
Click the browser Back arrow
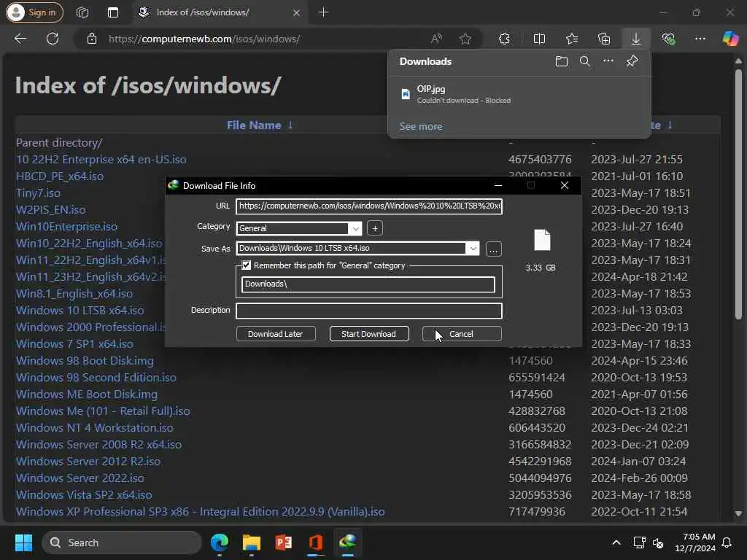20,39
